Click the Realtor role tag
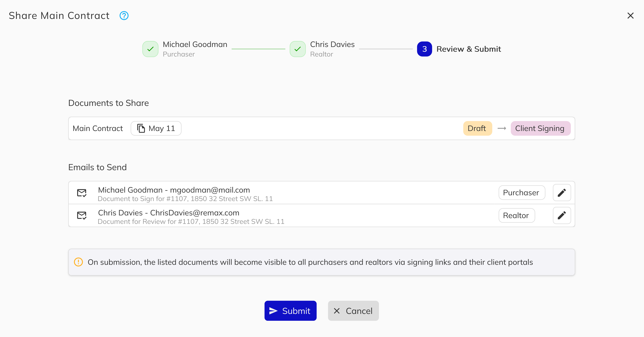The image size is (644, 337). point(517,215)
